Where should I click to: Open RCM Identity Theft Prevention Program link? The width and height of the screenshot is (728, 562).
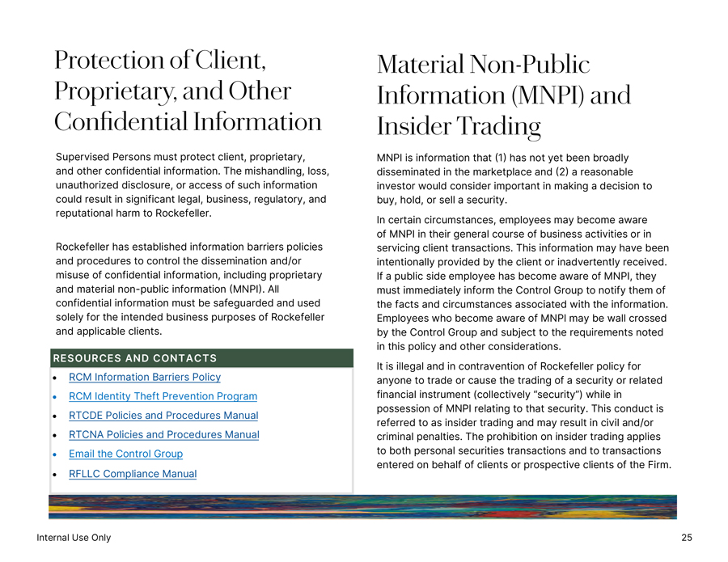pyautogui.click(x=163, y=396)
